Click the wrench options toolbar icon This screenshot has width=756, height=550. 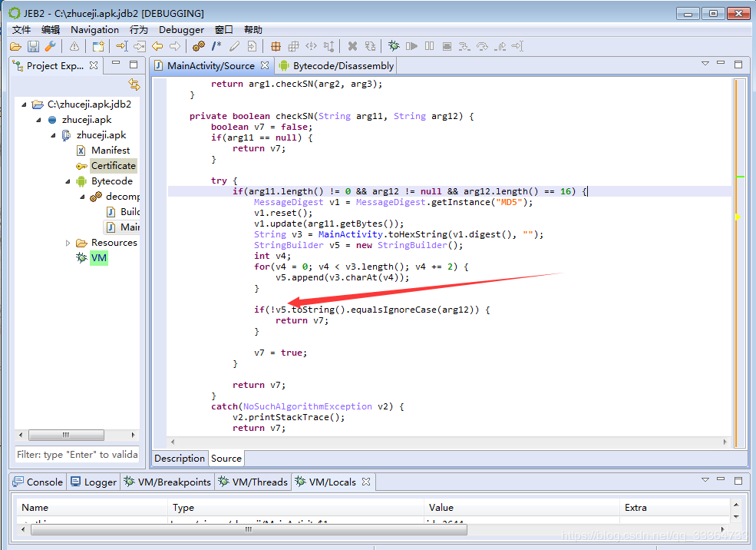(50, 46)
